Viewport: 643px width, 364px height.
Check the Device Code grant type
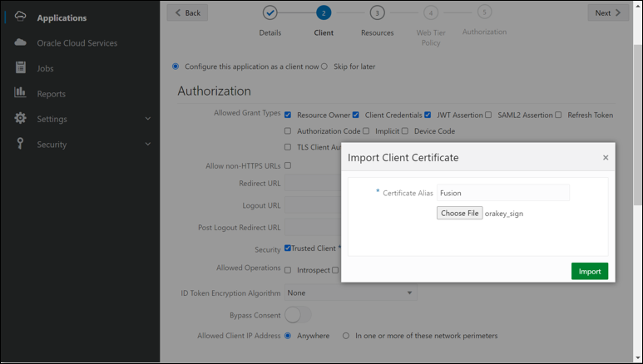click(x=405, y=130)
